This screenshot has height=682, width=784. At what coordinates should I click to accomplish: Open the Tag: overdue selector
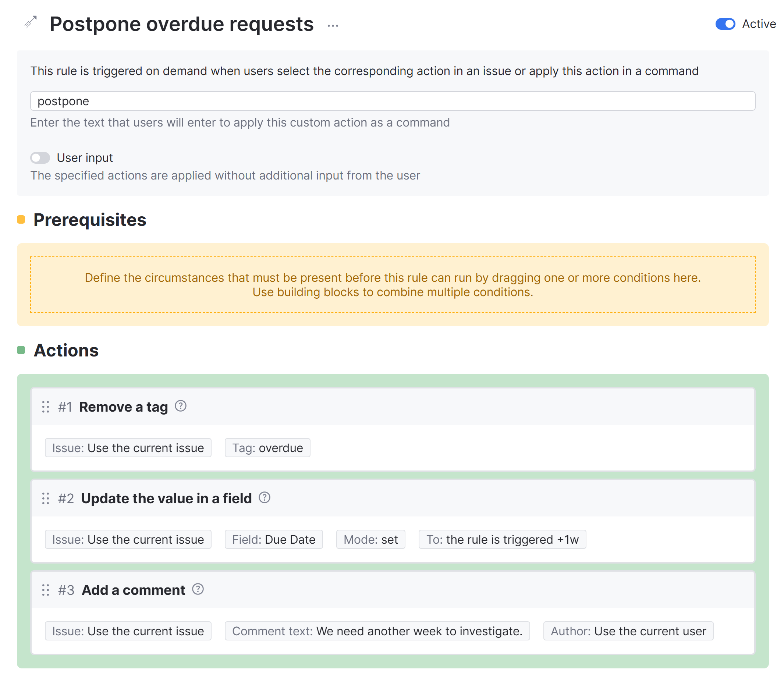point(267,448)
